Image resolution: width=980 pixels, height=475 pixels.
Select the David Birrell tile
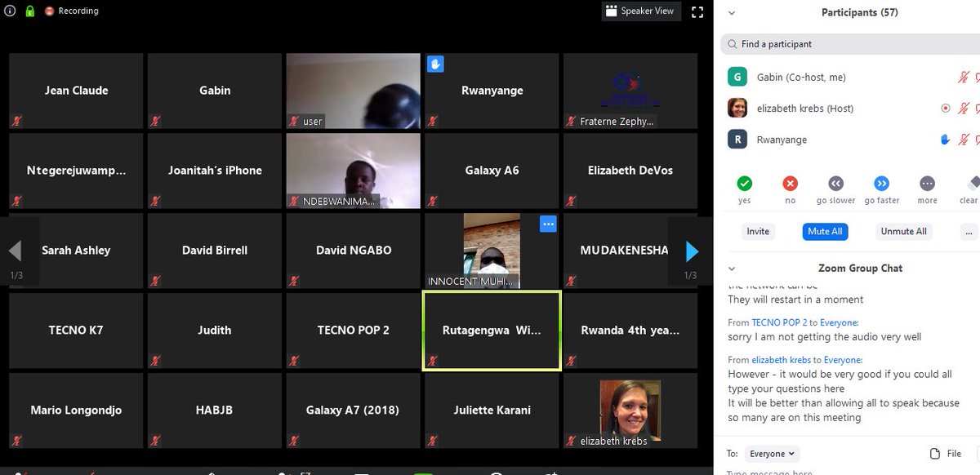click(215, 251)
